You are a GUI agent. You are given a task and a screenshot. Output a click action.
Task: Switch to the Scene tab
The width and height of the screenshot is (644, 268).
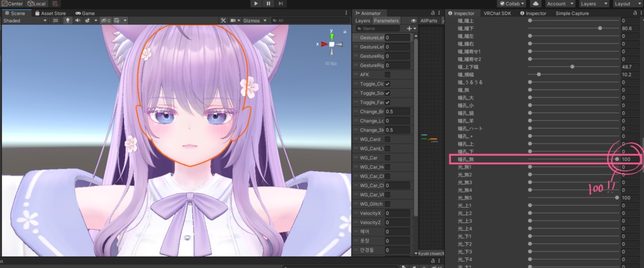pyautogui.click(x=15, y=13)
